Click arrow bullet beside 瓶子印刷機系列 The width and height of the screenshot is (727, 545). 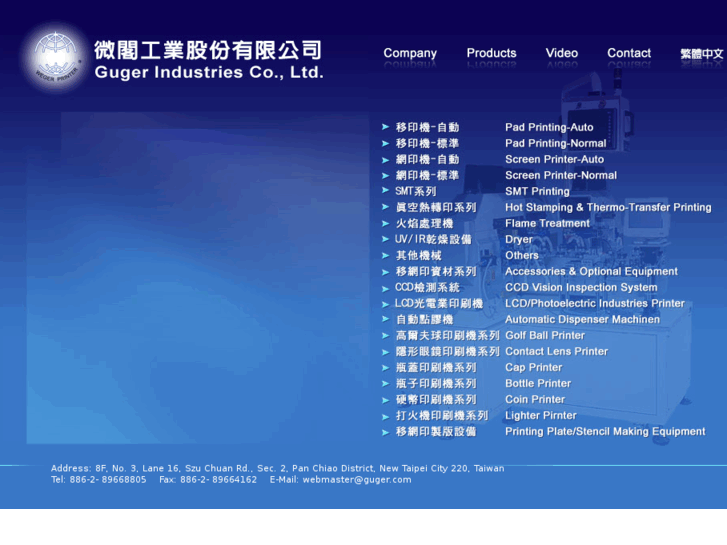click(x=385, y=384)
